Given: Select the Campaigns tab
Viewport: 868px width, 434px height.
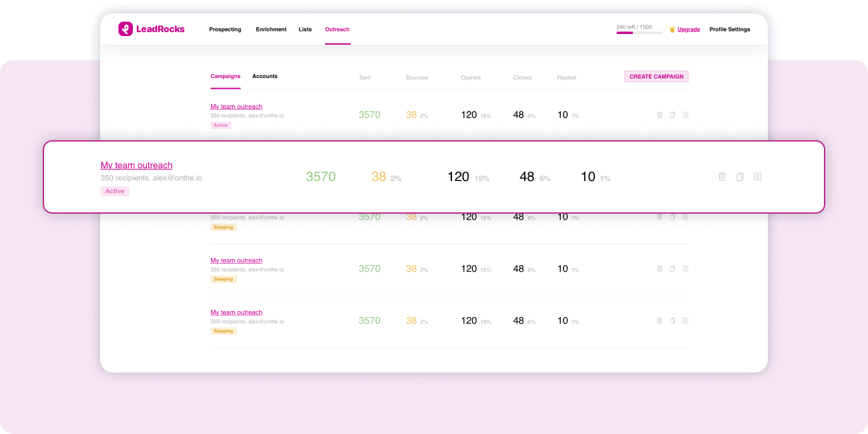Looking at the screenshot, I should pos(225,76).
